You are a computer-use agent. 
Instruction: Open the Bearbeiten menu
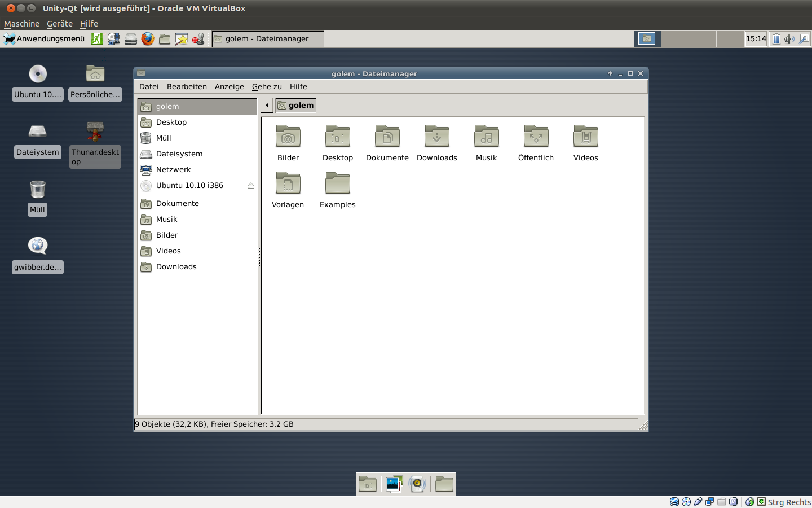[187, 86]
